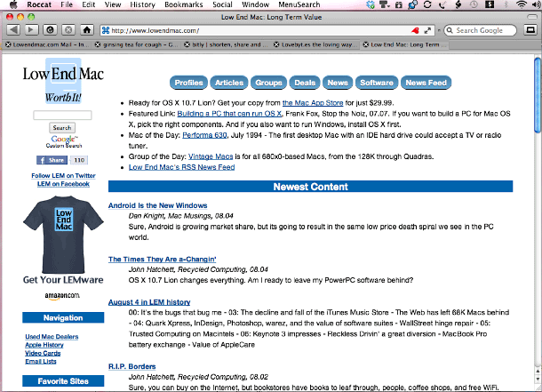Viewport: 542px width, 392px height.
Task: Click the magnifier icon in Google search box
Action: 450,30
